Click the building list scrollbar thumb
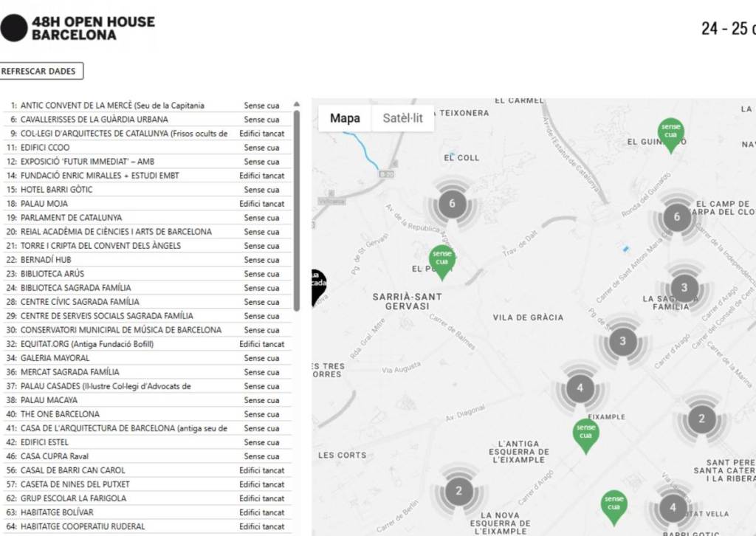 click(297, 210)
